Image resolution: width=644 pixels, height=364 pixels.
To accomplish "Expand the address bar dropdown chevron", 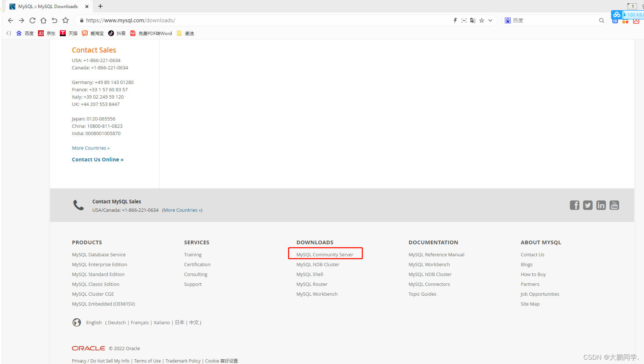I will (x=490, y=20).
